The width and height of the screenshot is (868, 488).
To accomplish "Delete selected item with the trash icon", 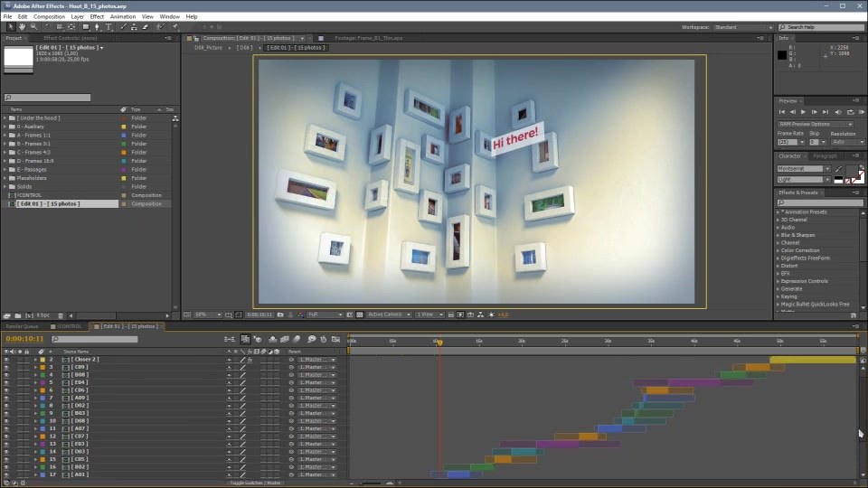I will pyautogui.click(x=61, y=316).
